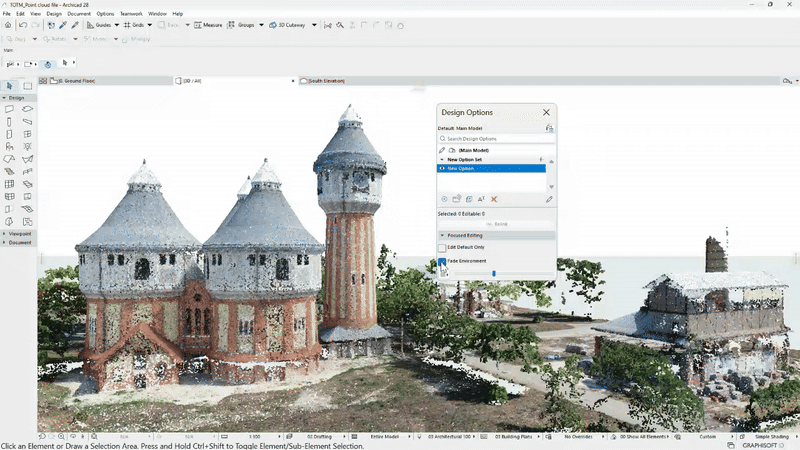Viewport: 800px width, 450px height.
Task: Click the Grids toolbar icon
Action: (x=126, y=24)
